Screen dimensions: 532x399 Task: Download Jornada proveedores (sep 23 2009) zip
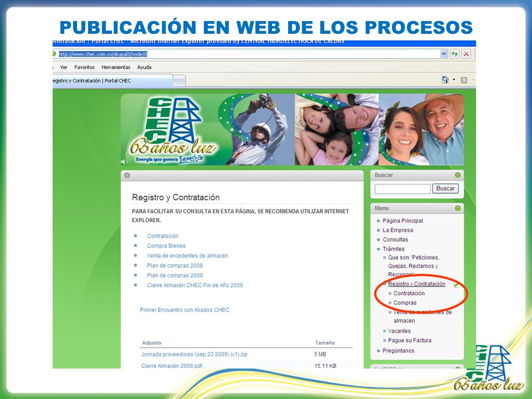tap(194, 354)
